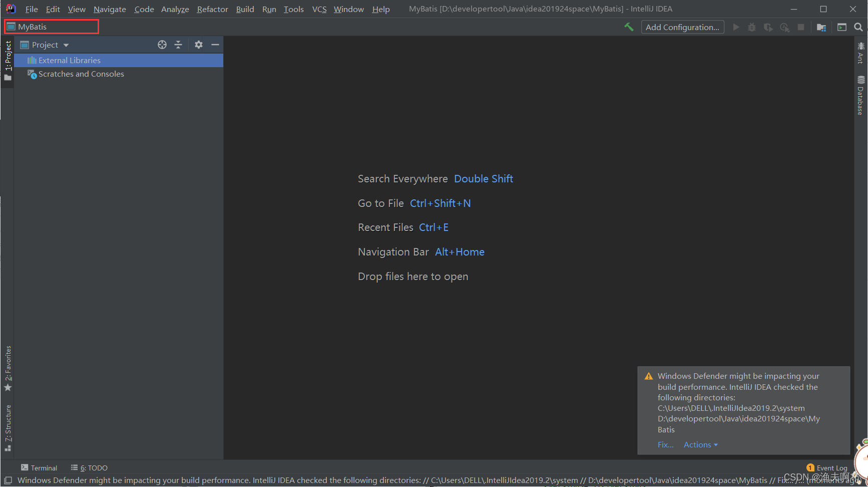Click the Alt+Home shortcut text

[460, 252]
